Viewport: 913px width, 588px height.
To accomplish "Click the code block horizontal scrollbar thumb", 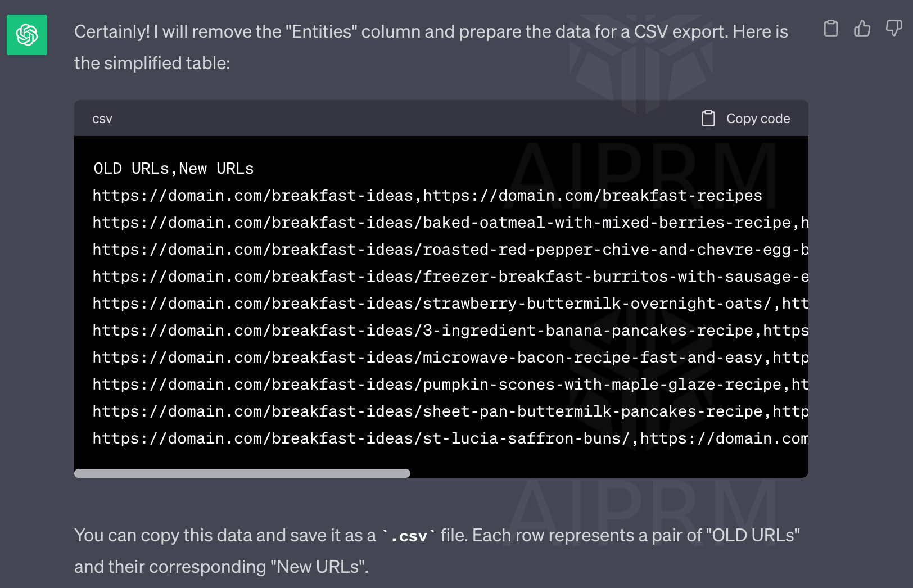I will (242, 473).
